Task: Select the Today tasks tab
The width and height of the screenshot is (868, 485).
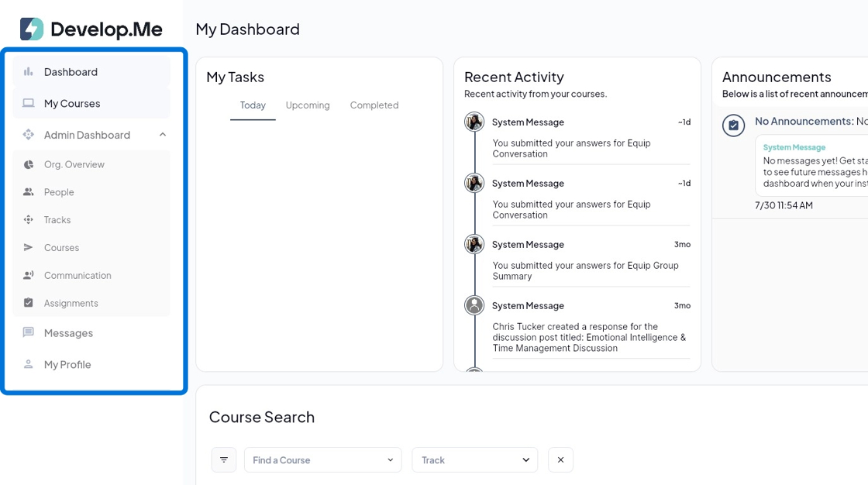Action: point(253,105)
